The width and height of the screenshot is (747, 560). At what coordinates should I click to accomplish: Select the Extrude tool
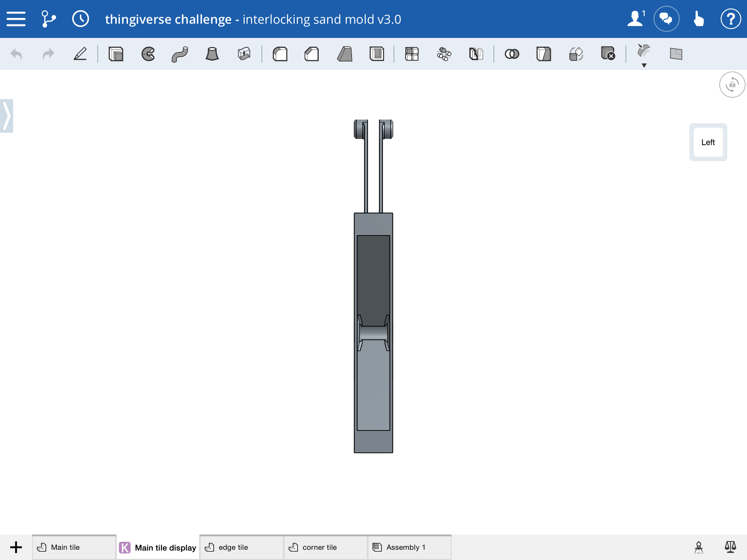116,54
